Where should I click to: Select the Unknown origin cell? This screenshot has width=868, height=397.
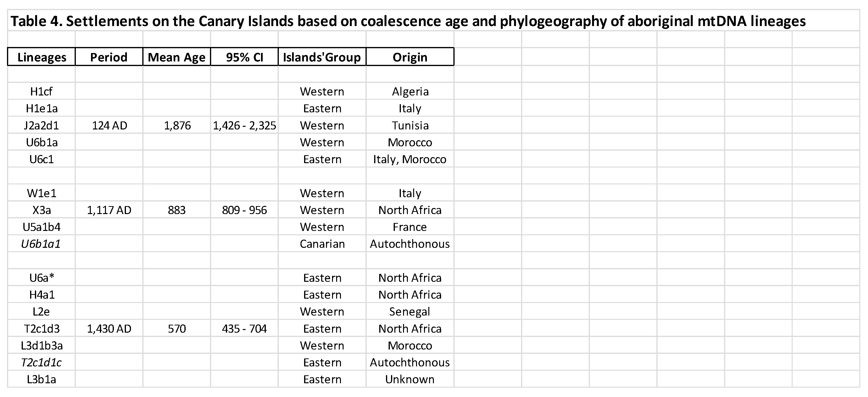click(x=410, y=379)
